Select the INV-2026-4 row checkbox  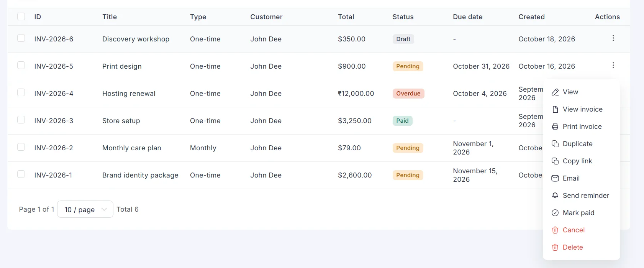21,92
